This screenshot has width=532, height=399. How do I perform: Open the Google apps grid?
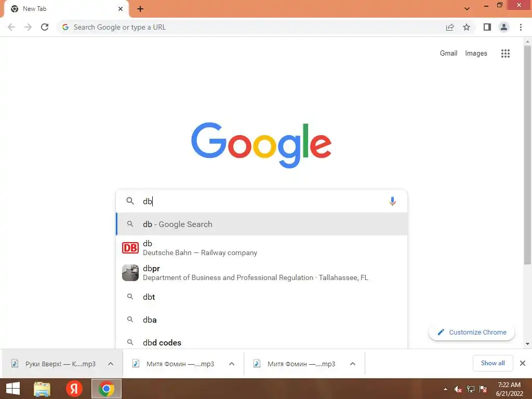coord(505,54)
